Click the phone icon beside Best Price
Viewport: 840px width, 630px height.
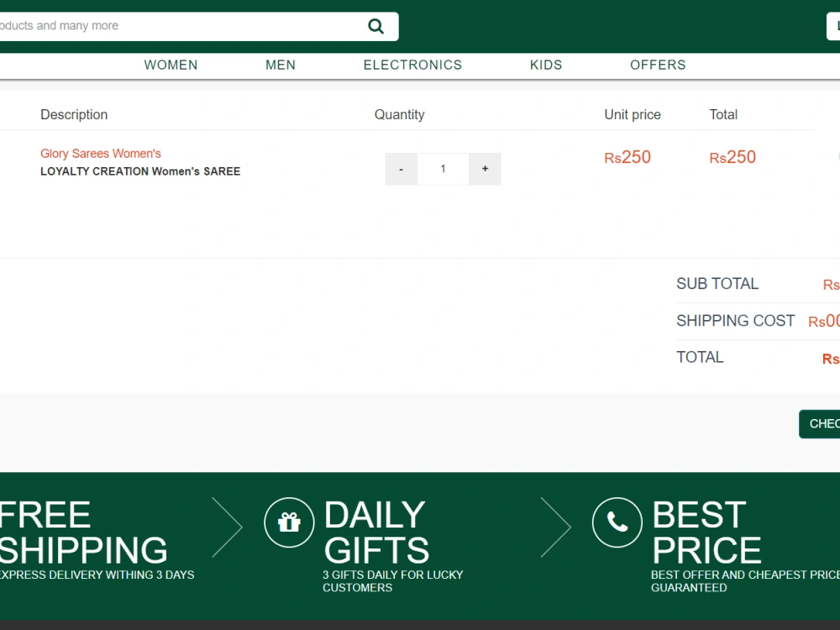[617, 522]
